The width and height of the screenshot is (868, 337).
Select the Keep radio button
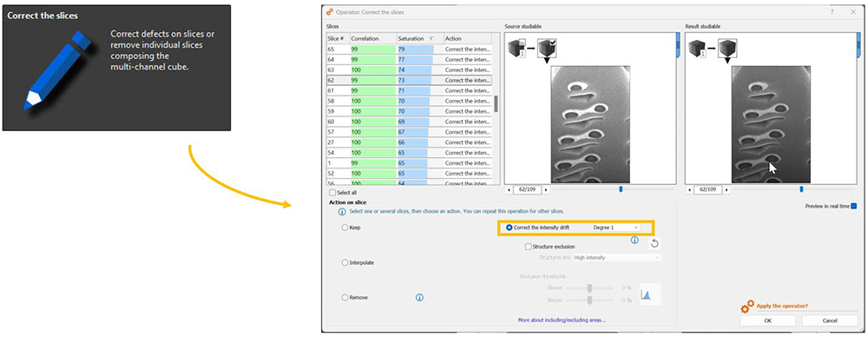(x=345, y=228)
